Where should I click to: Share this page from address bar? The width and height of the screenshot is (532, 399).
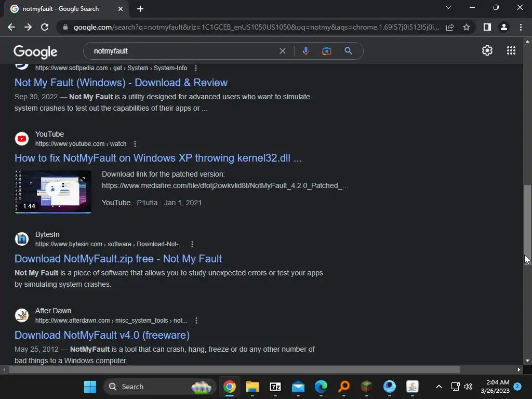click(x=450, y=27)
